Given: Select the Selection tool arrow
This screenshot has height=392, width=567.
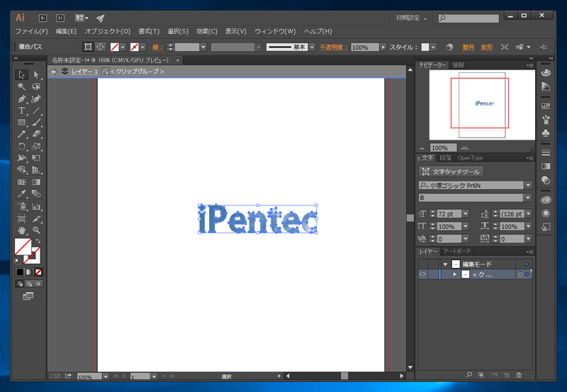Looking at the screenshot, I should pos(21,74).
